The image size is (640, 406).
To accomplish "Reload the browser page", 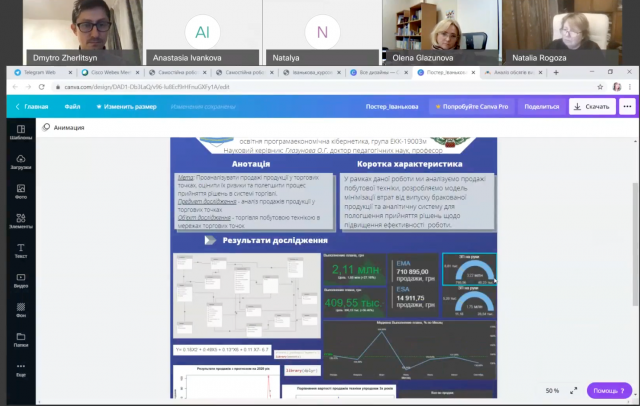I will coord(41,87).
